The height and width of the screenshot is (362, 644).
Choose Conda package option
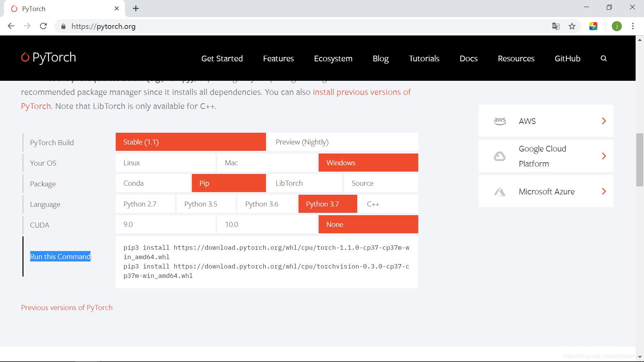click(x=153, y=183)
